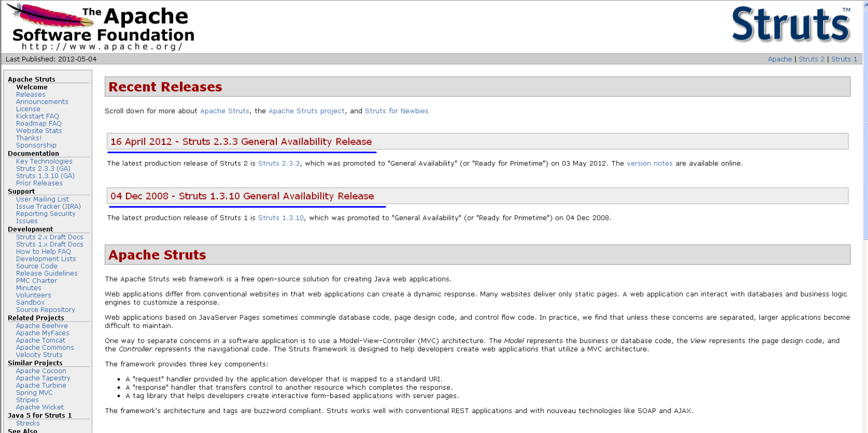
Task: Switch to Struts 2 in top bar
Action: point(811,59)
